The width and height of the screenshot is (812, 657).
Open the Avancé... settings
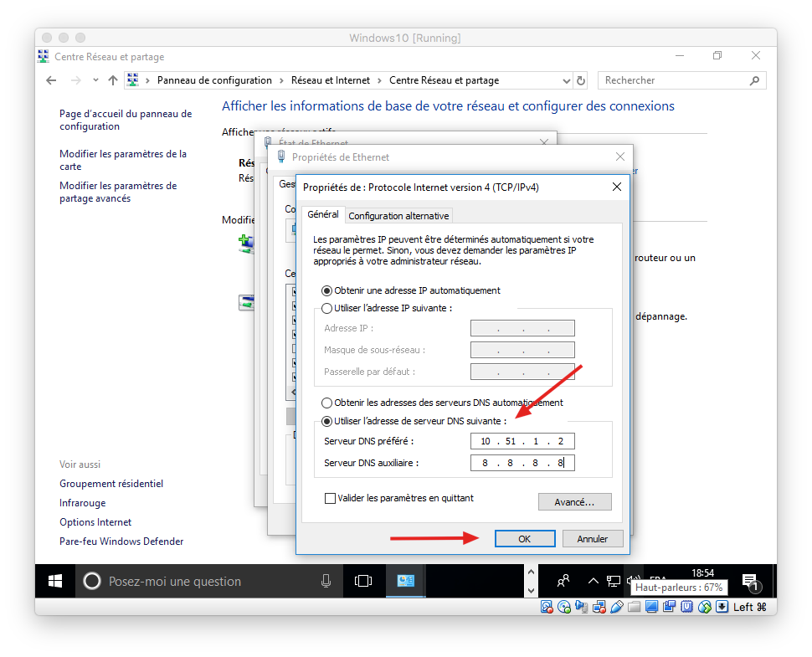click(575, 501)
